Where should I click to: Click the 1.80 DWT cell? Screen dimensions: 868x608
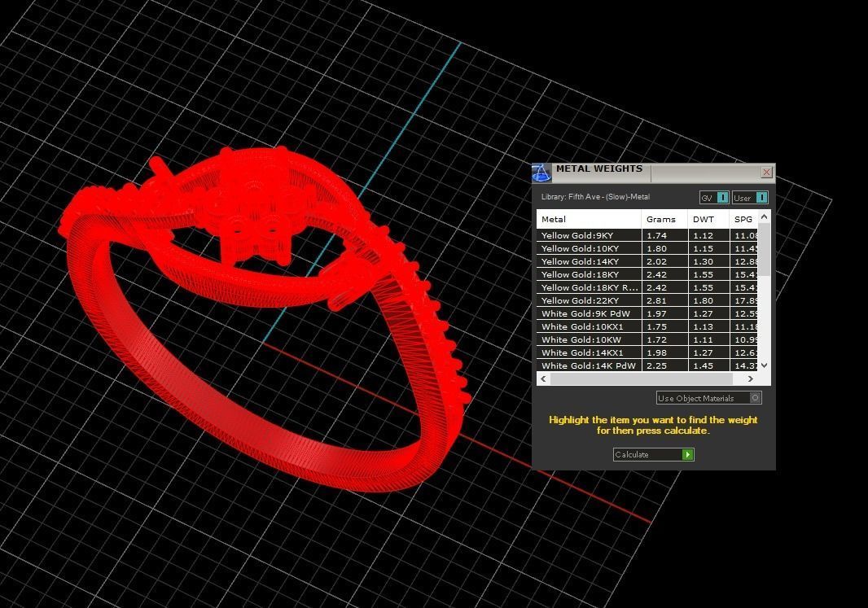click(x=708, y=300)
